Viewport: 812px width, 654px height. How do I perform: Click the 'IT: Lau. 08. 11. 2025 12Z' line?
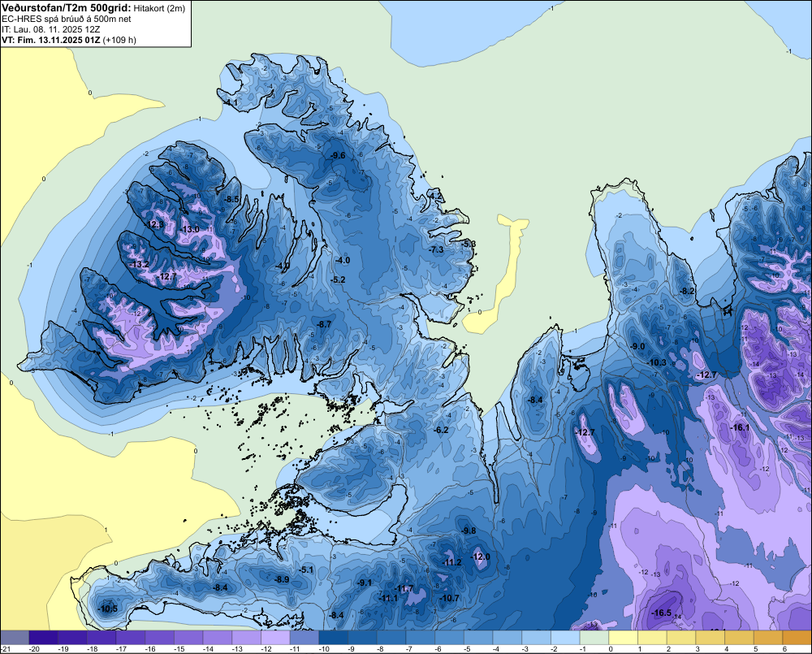[50, 29]
